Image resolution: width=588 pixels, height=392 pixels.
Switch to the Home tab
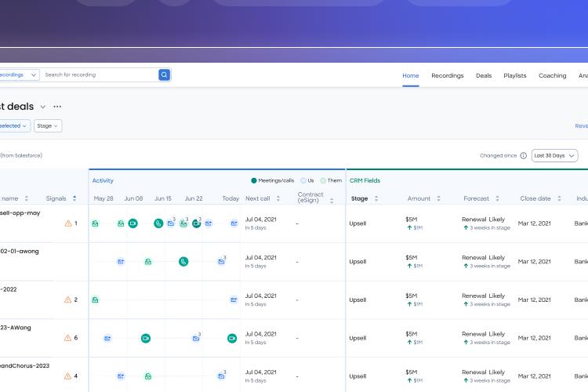(411, 76)
